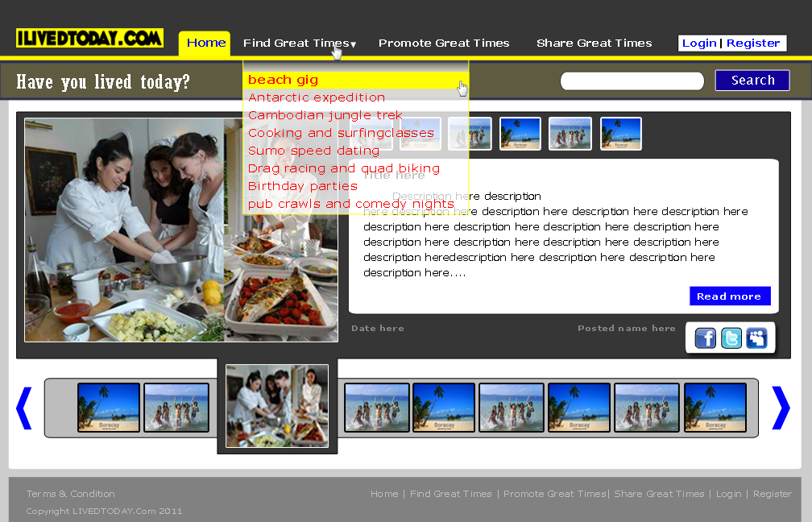This screenshot has height=522, width=812.
Task: Open the Login page
Action: tap(700, 43)
